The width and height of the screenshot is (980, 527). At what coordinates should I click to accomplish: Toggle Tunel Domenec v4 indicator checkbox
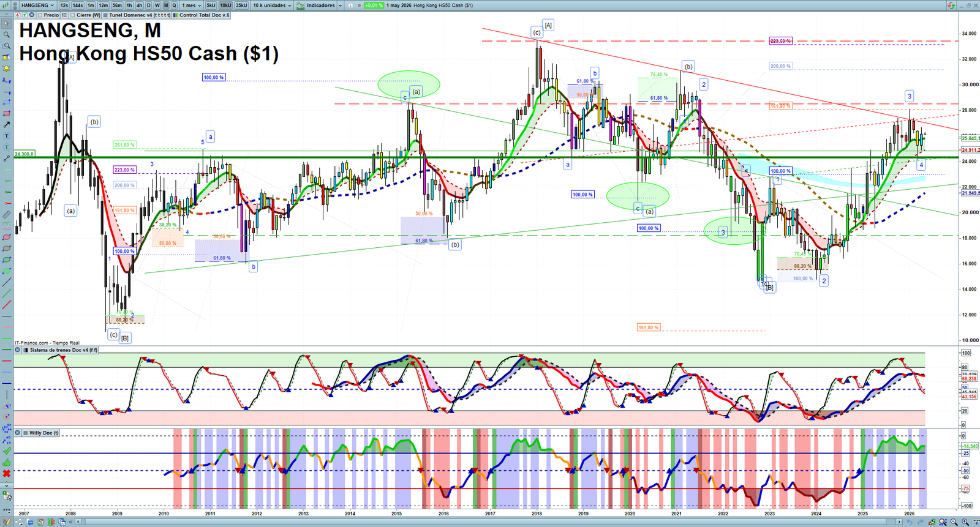[105, 15]
